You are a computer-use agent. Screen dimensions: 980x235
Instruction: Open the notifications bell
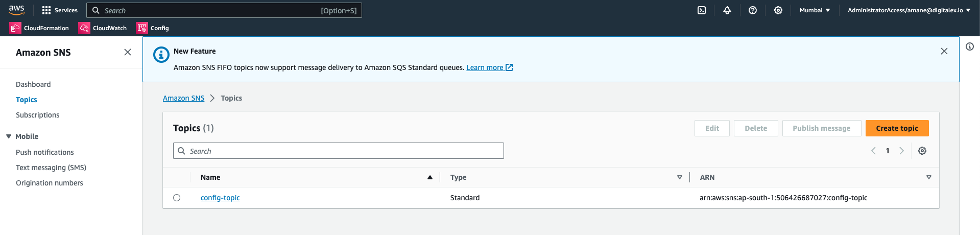point(727,10)
